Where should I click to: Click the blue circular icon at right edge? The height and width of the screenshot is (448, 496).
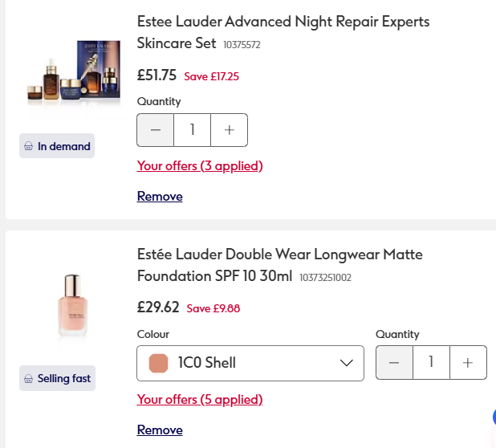(493, 417)
